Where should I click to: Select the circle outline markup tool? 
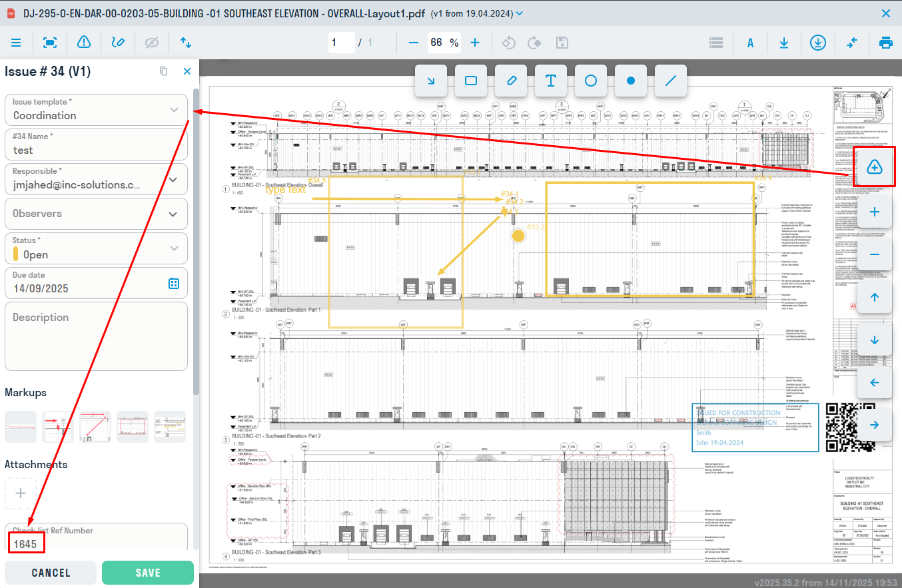[591, 81]
